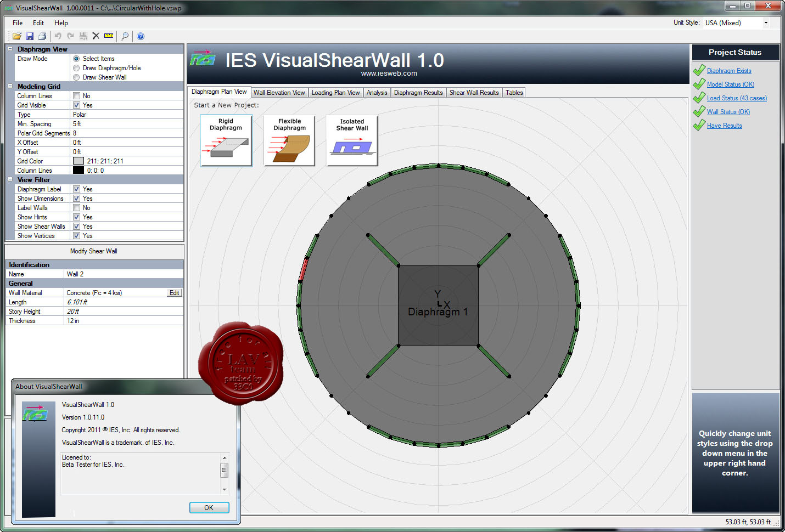The width and height of the screenshot is (785, 532).
Task: Select the yellow ruler measure tool
Action: [109, 36]
